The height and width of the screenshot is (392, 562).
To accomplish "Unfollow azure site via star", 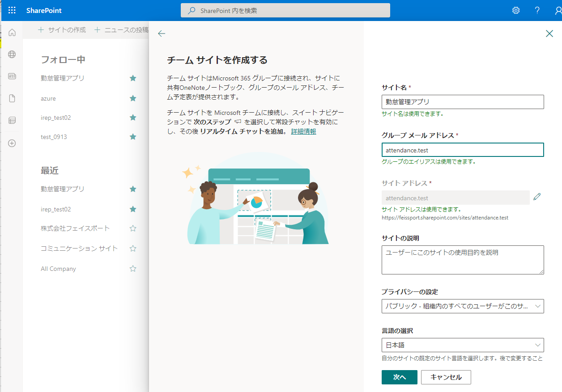I will point(133,98).
